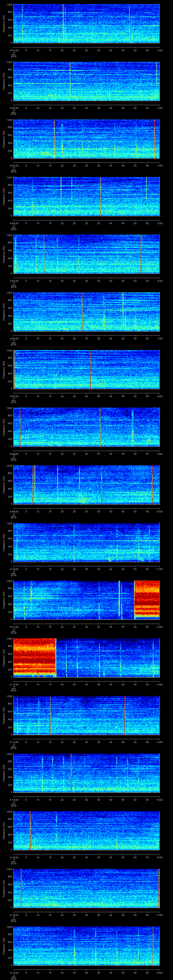Select the spectrogram panel starting at 4:04:00
Viewport: 173px width, 980px height.
click(86, 197)
